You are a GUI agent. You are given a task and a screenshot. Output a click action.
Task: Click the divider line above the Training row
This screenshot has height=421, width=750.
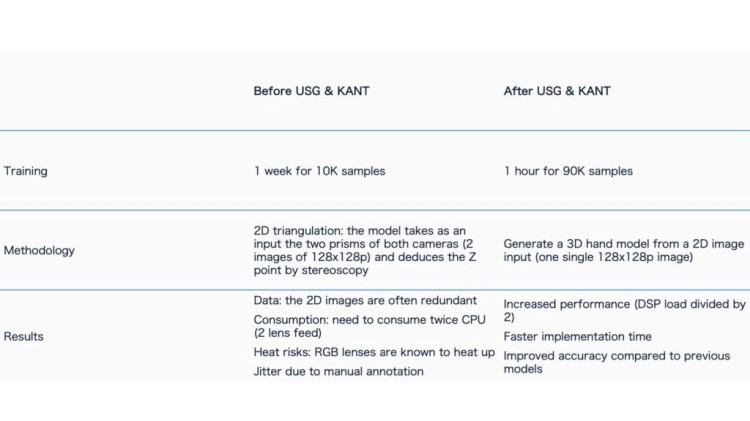[375, 131]
